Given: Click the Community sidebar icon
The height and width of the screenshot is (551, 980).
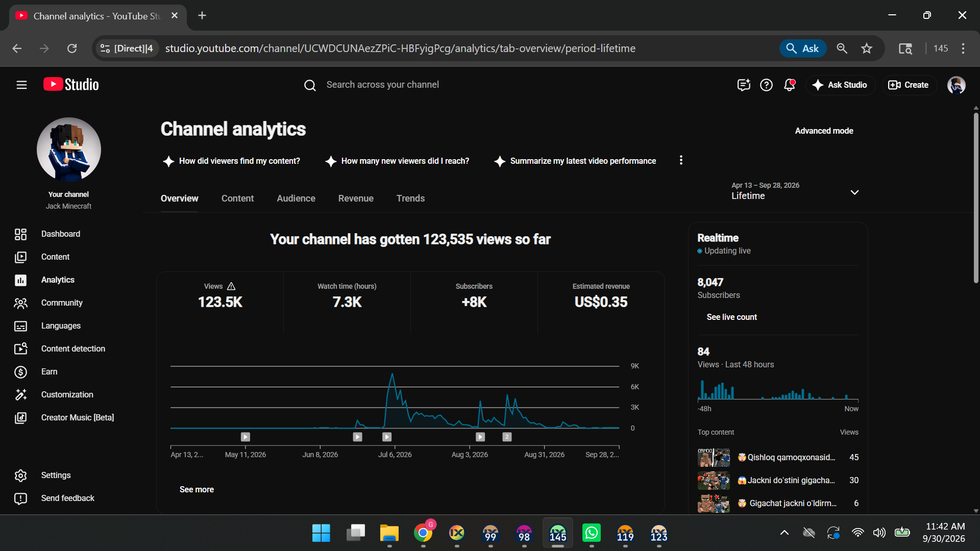Looking at the screenshot, I should (x=20, y=303).
